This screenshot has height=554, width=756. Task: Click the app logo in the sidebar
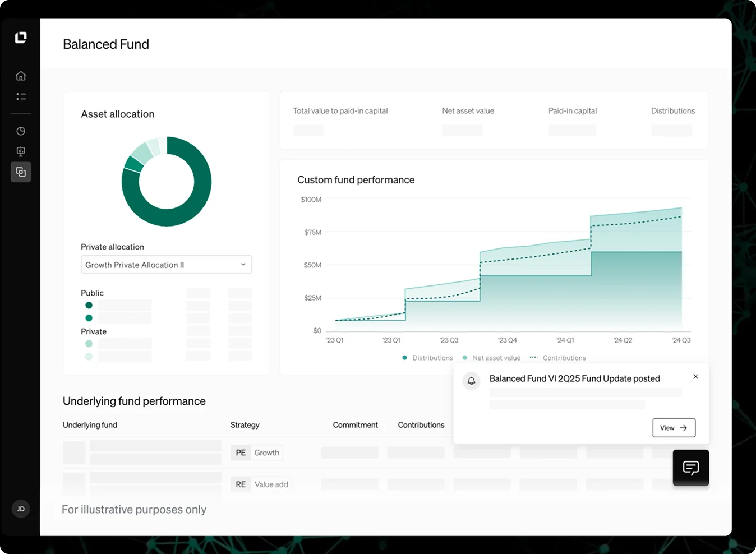21,38
